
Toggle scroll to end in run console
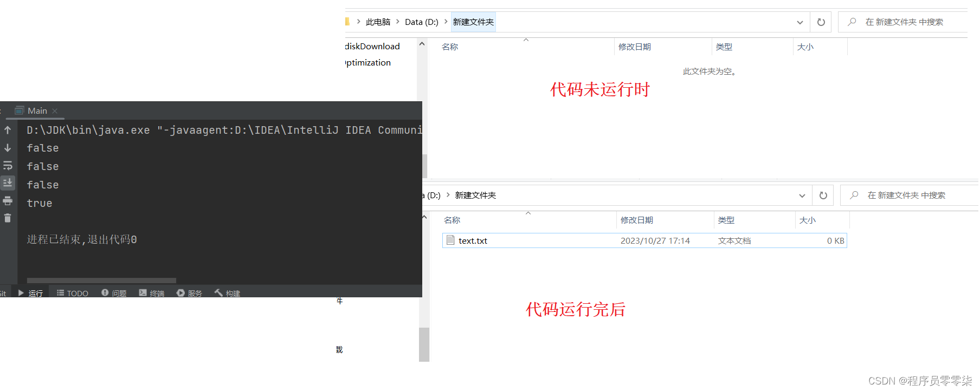tap(8, 183)
